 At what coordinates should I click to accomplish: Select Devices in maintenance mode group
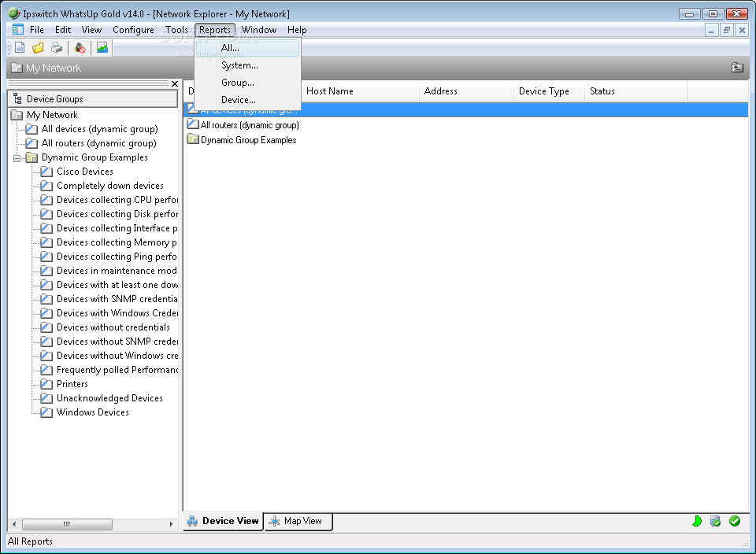click(x=117, y=271)
